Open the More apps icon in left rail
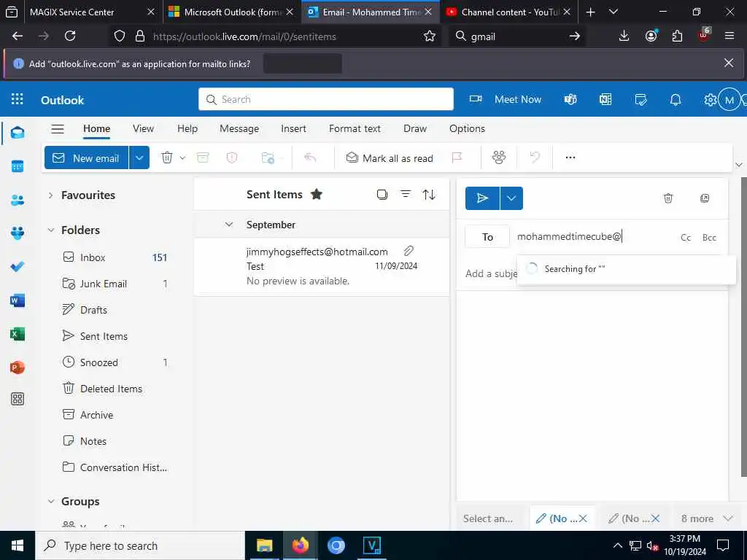The width and height of the screenshot is (747, 560). [x=18, y=399]
